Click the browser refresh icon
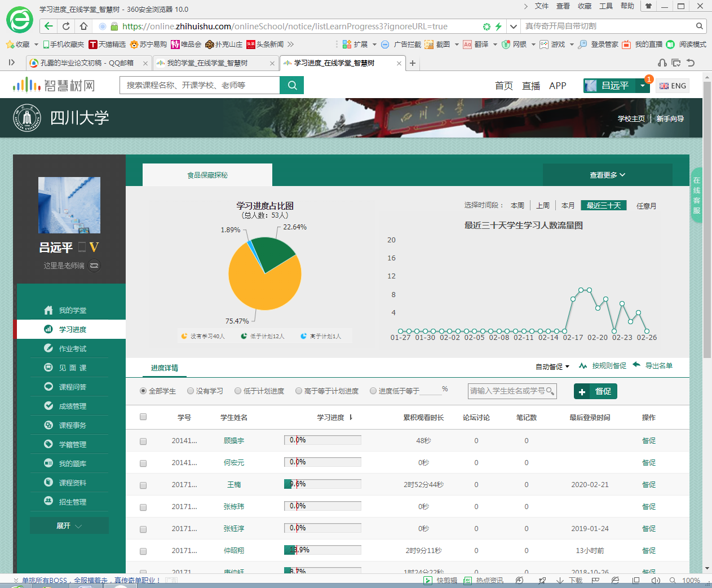 (x=66, y=26)
